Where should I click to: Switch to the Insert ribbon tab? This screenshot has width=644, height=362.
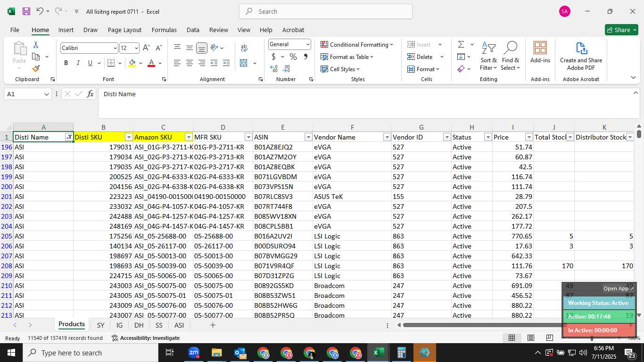tap(66, 30)
